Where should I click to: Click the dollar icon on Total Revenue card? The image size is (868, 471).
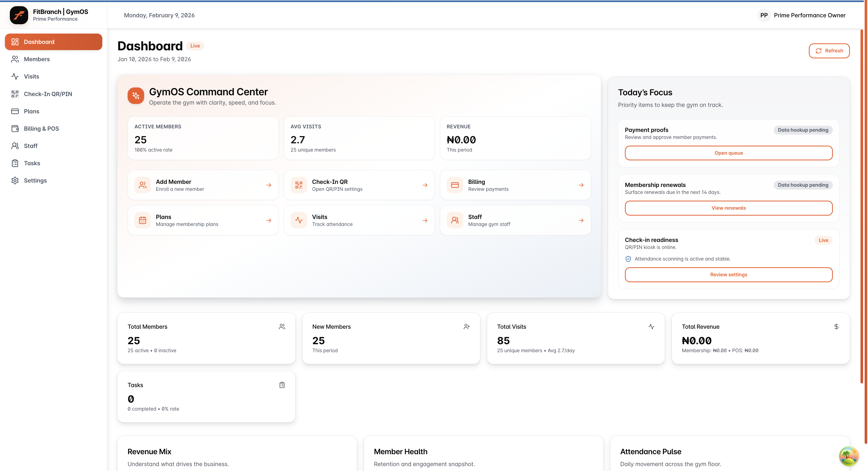(836, 326)
